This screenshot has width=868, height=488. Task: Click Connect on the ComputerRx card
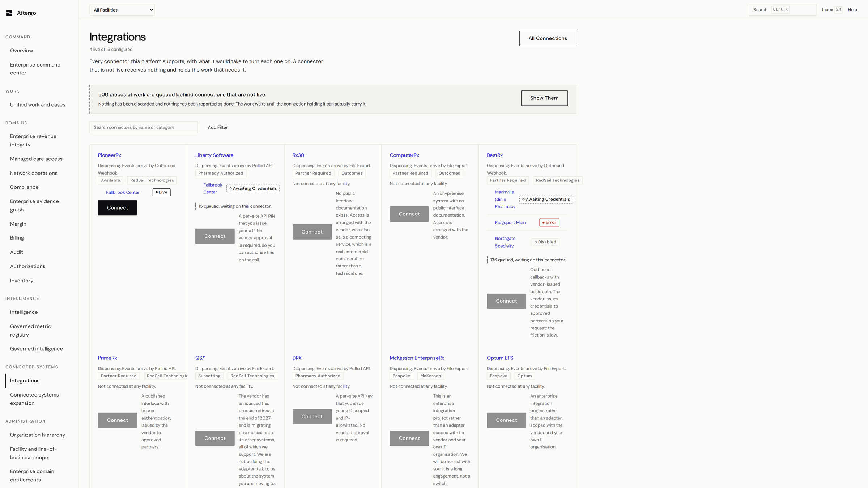point(409,214)
